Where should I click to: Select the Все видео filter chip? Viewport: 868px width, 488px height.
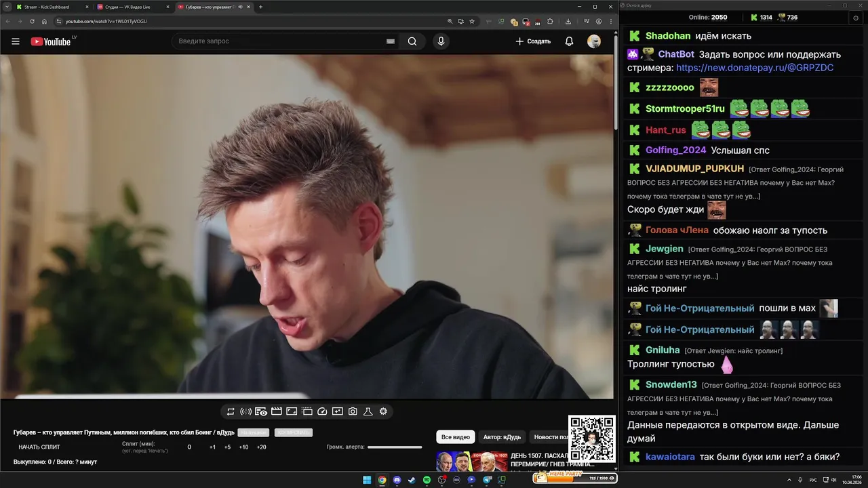coord(456,437)
